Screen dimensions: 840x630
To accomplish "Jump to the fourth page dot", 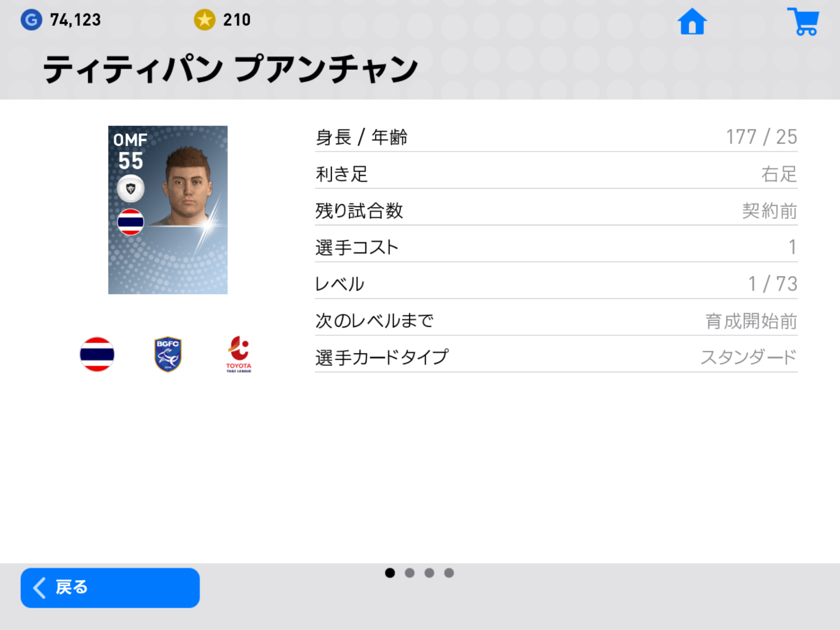I will tap(449, 573).
